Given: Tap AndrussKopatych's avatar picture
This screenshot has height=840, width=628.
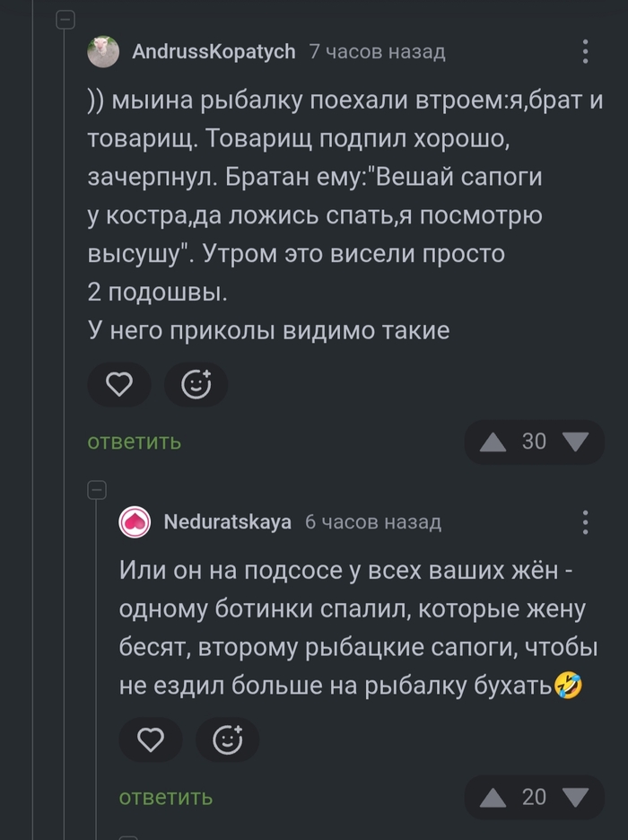Looking at the screenshot, I should click(x=103, y=52).
